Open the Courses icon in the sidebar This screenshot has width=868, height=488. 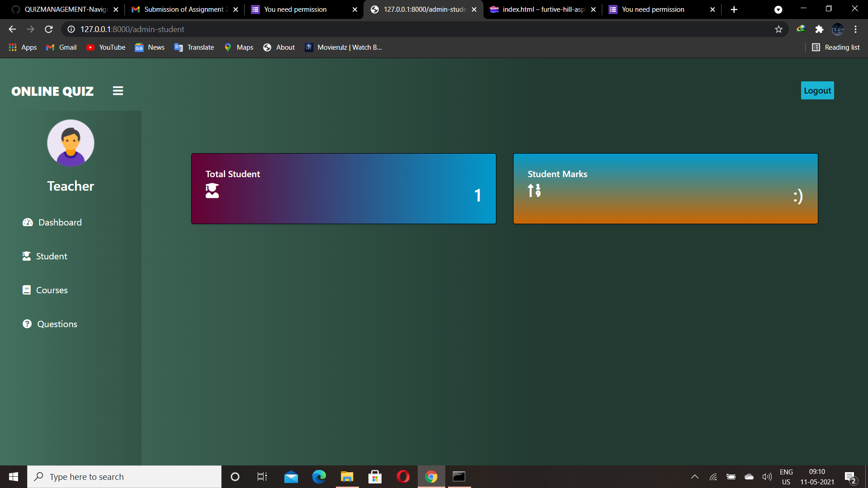(27, 290)
